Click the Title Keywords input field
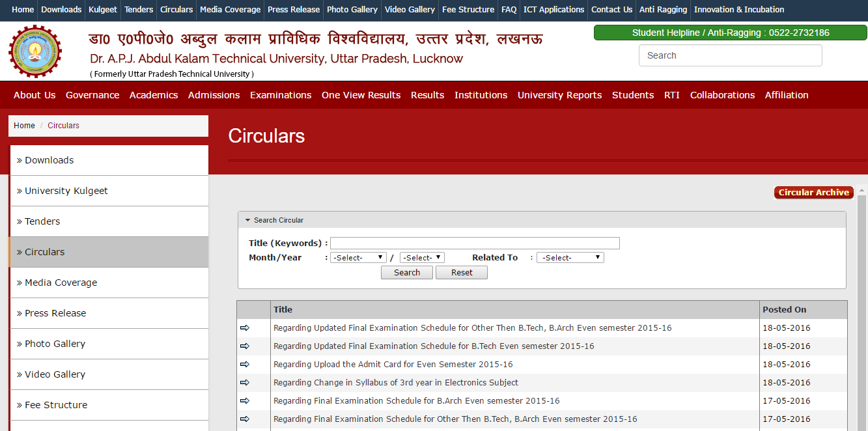This screenshot has height=431, width=868. point(475,243)
